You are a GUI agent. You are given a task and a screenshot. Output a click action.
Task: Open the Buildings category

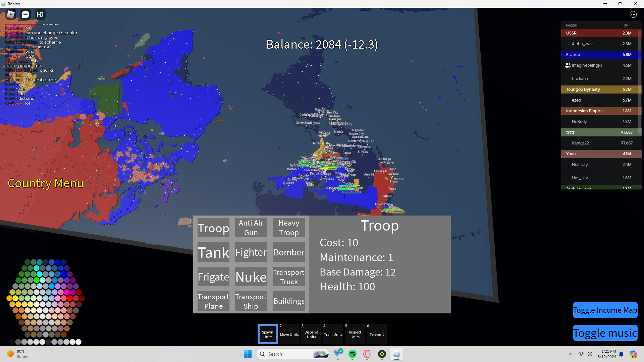289,301
